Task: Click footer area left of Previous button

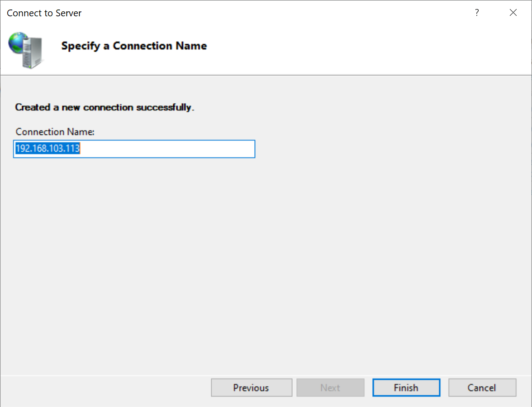Action: point(104,388)
